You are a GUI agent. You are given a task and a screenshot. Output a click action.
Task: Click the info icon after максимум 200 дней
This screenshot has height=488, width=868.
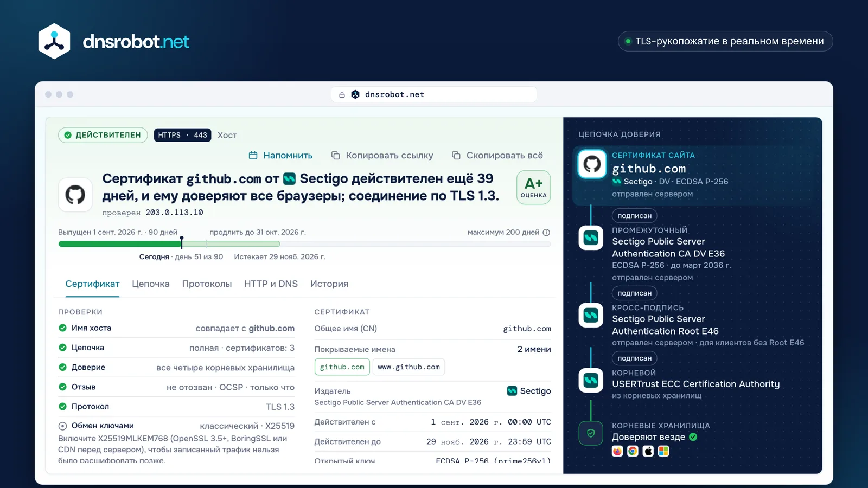(x=546, y=232)
